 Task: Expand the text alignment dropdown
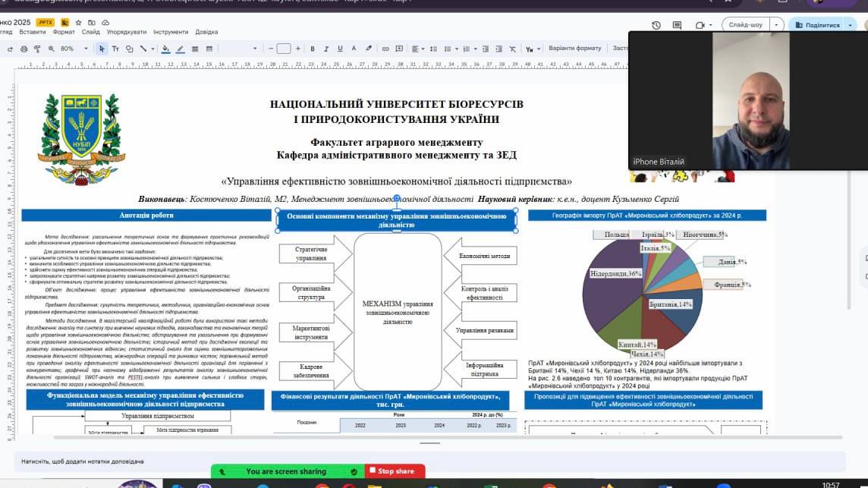tap(416, 49)
